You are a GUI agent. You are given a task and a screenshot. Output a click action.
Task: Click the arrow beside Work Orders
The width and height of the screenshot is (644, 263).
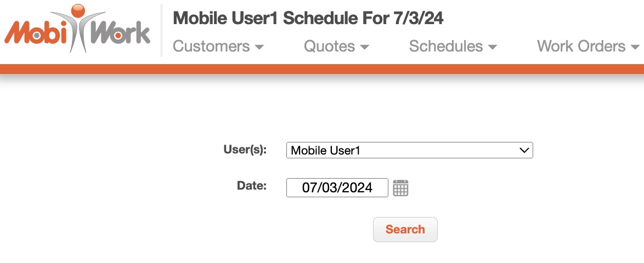pyautogui.click(x=635, y=48)
